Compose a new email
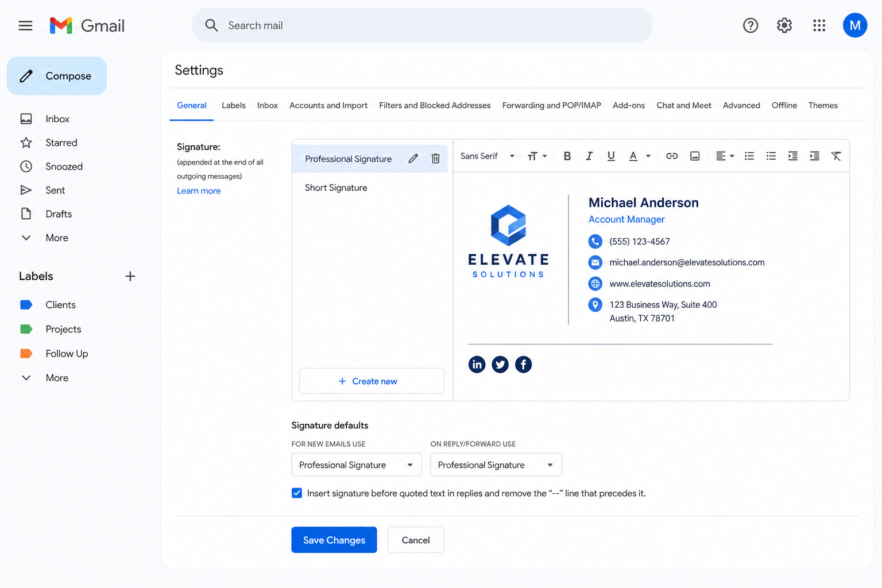 point(57,76)
